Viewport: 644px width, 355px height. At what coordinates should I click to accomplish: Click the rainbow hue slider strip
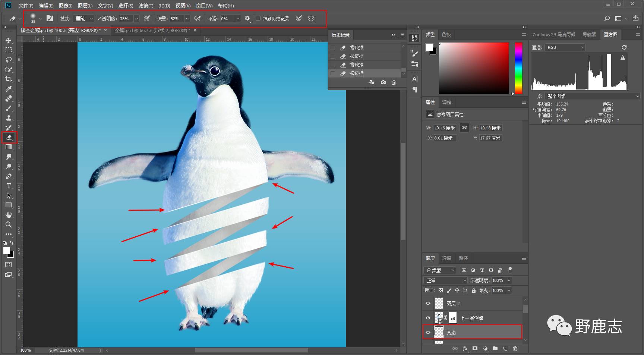518,68
